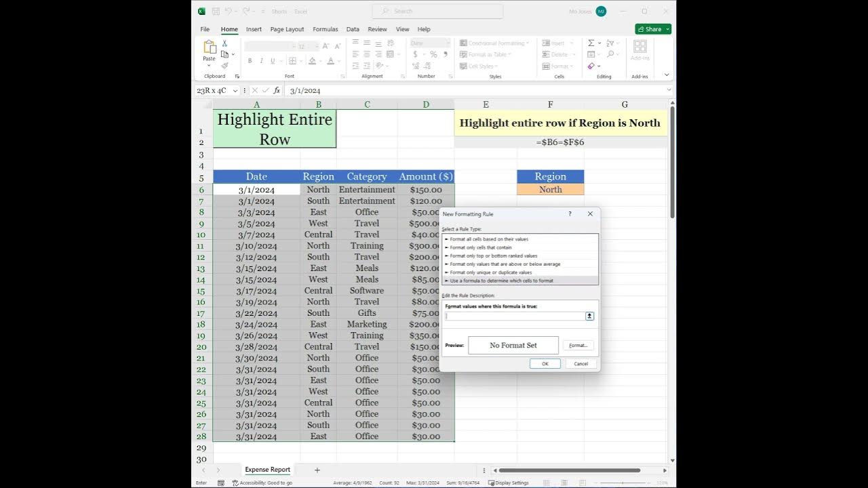The width and height of the screenshot is (868, 488).
Task: Click the Save icon in title bar
Action: (216, 11)
